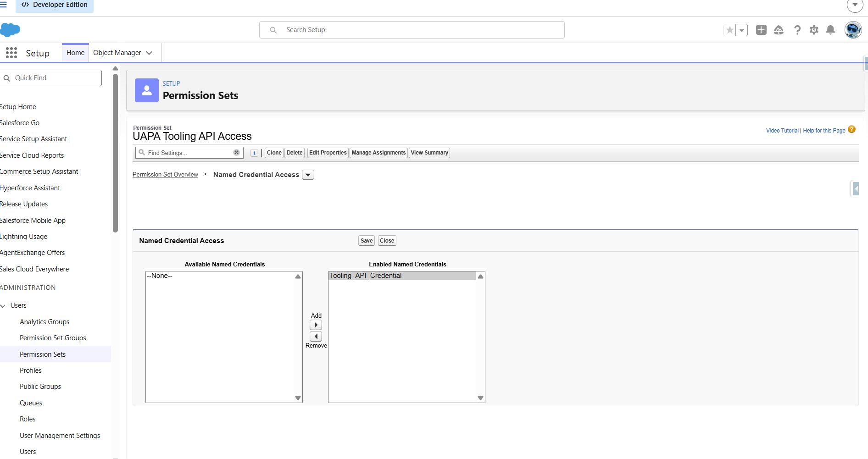Viewport: 868px width, 459px height.
Task: Open the notifications bell
Action: 830,30
